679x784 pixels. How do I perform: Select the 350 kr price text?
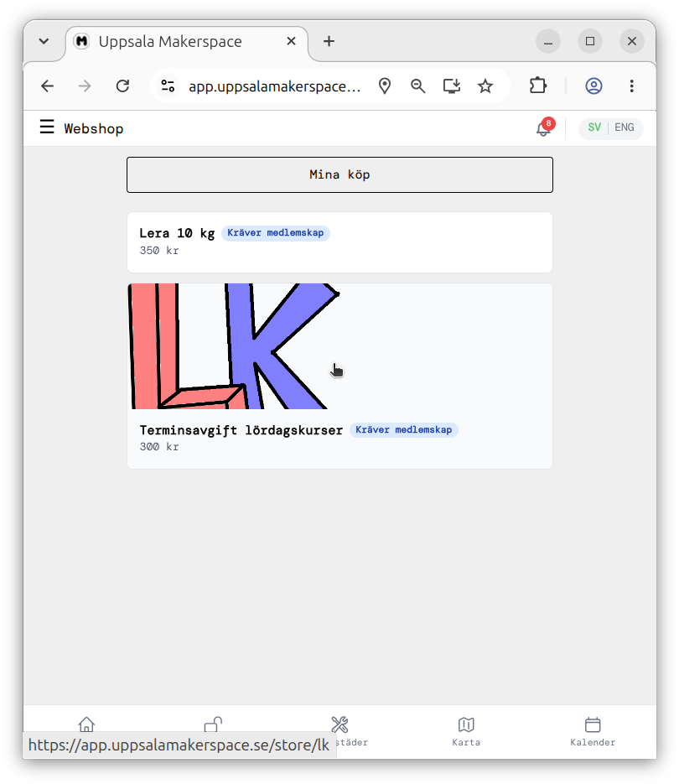coord(159,251)
